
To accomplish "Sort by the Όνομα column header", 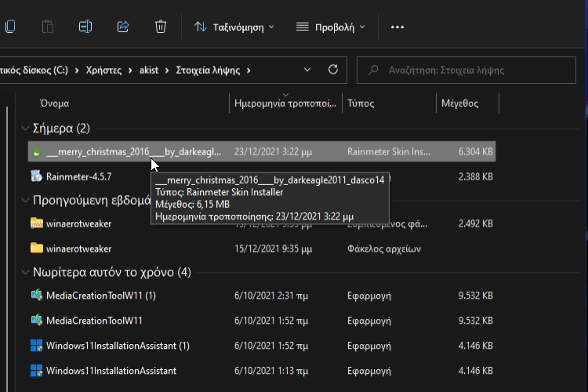I will [55, 103].
